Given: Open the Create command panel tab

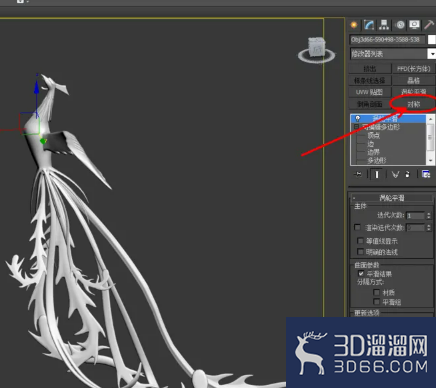Looking at the screenshot, I should 354,25.
